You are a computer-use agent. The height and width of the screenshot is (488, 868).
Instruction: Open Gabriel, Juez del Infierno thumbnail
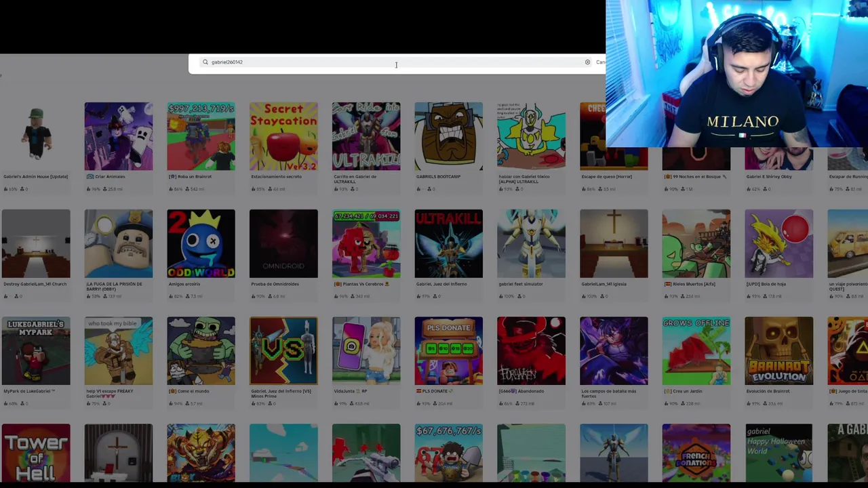pyautogui.click(x=449, y=243)
